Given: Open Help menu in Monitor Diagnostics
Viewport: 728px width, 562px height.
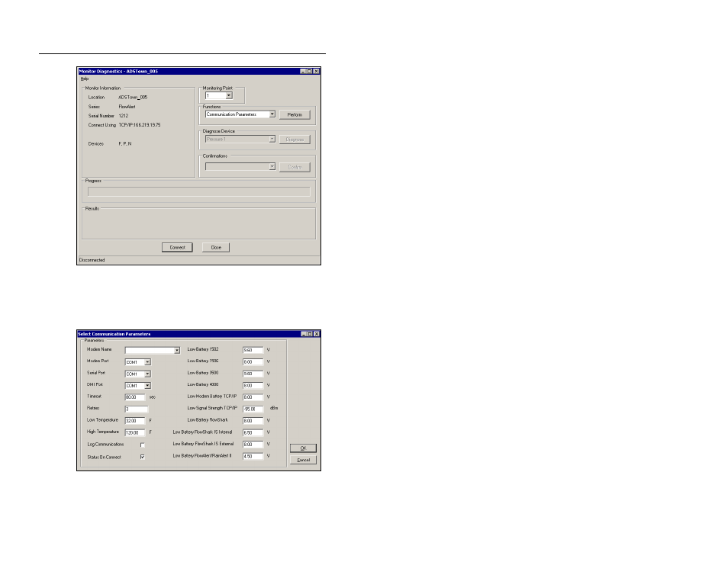Looking at the screenshot, I should (84, 79).
